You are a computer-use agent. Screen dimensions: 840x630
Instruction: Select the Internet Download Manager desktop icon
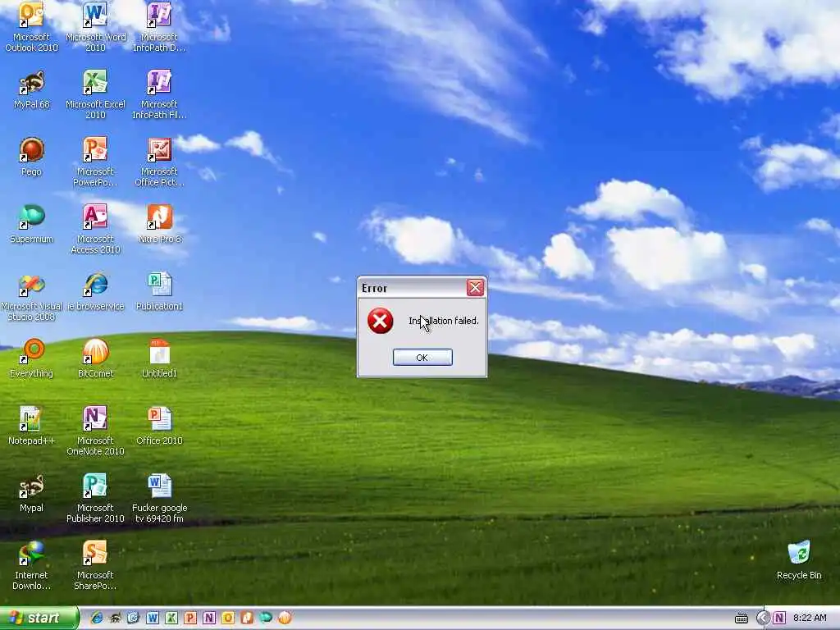click(31, 566)
